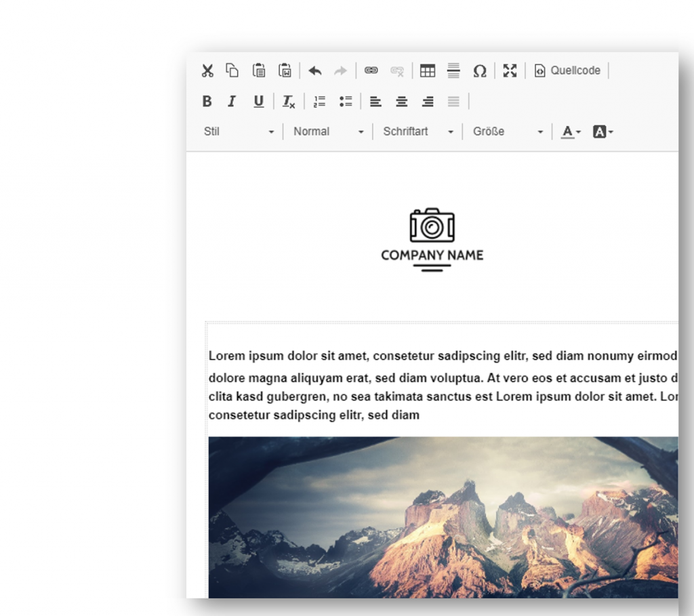Click the mountain landscape image

click(x=443, y=517)
